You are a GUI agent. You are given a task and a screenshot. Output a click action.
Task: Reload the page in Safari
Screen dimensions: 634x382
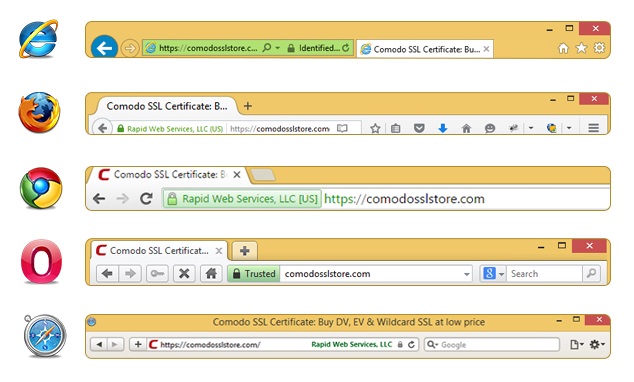(411, 344)
